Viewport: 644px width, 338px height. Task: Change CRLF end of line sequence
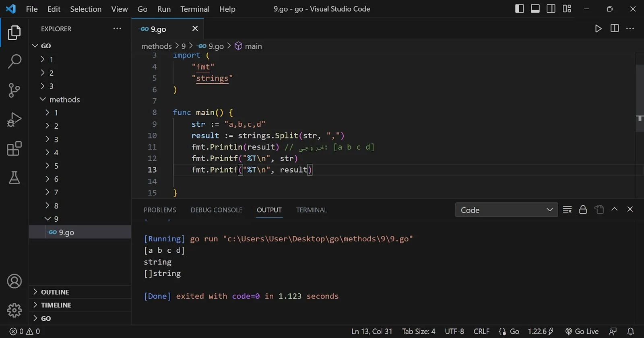[481, 332]
